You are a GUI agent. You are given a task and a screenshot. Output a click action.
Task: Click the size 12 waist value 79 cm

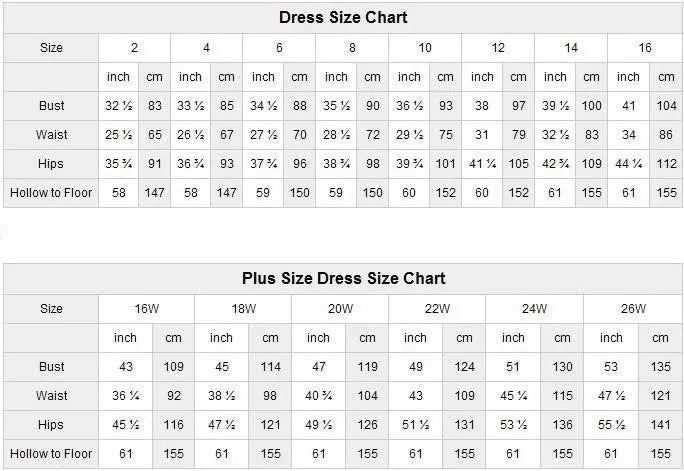pyautogui.click(x=519, y=134)
